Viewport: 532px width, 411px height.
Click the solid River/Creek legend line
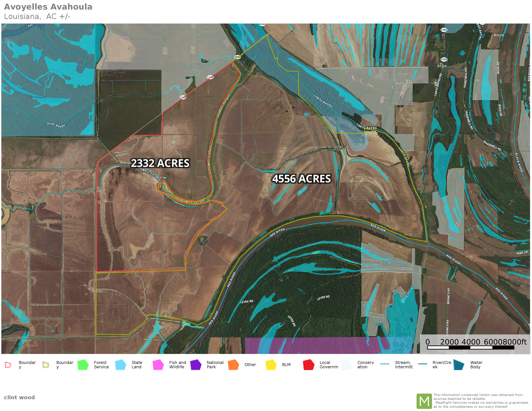pos(423,364)
